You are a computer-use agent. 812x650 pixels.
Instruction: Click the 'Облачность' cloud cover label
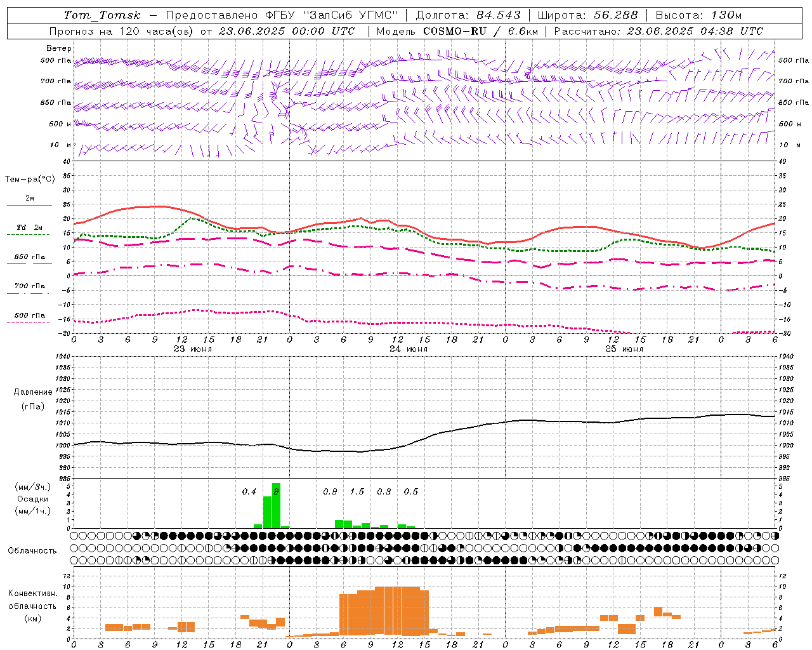[x=32, y=551]
